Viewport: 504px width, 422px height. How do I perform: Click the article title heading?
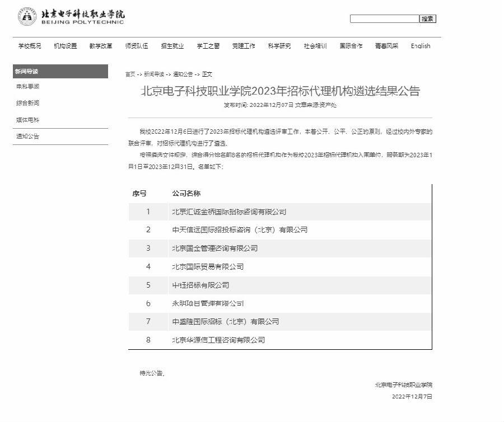pos(281,91)
